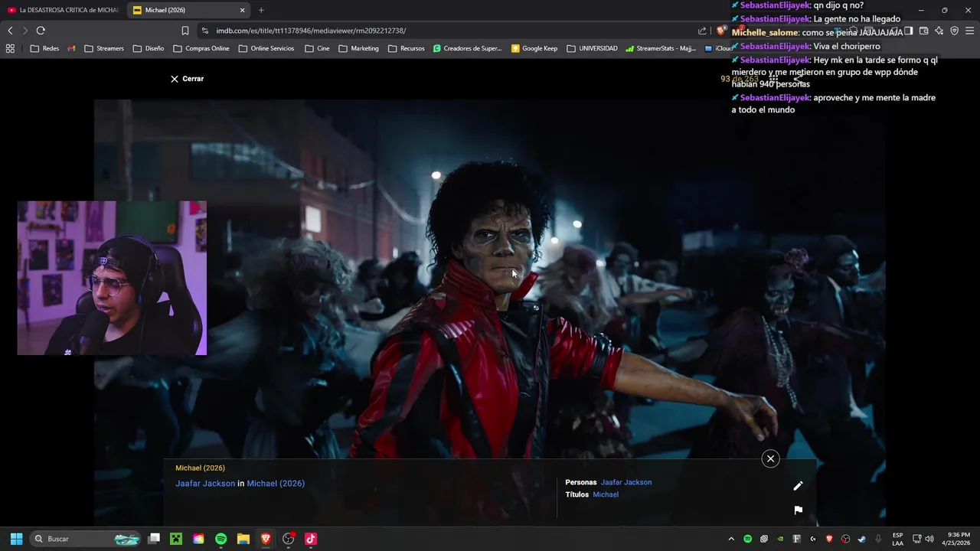Open Spotify from the taskbar
This screenshot has width=980, height=551.
tap(221, 539)
